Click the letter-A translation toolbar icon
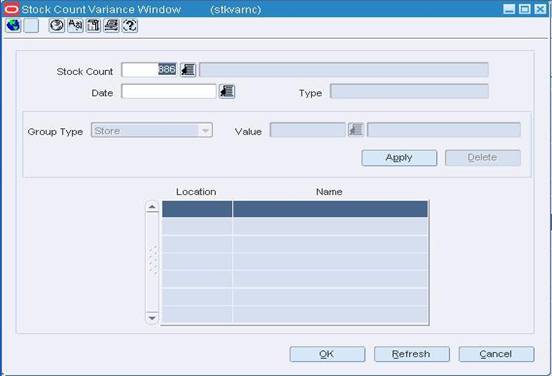552x376 pixels. click(75, 26)
